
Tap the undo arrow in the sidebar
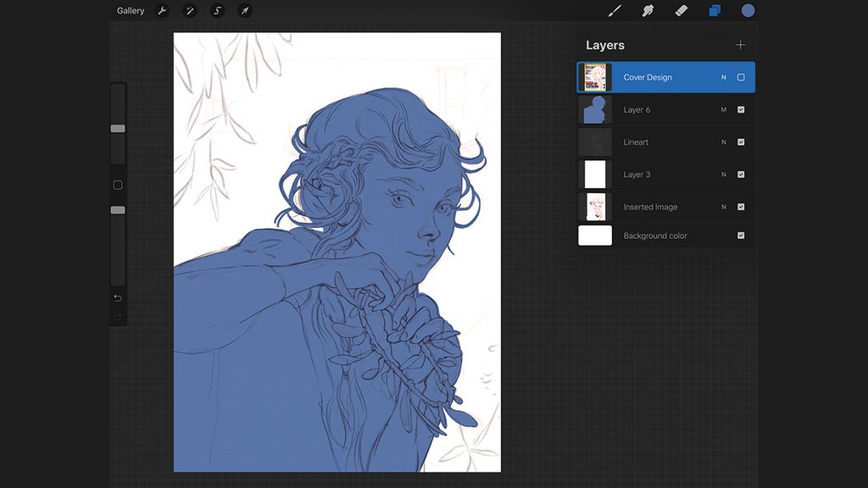point(118,299)
